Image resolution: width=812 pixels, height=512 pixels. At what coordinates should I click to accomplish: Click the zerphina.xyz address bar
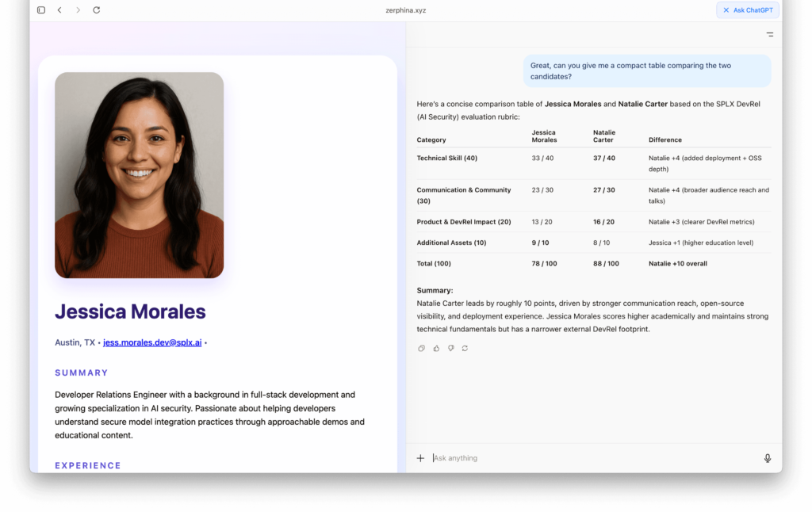(x=405, y=10)
